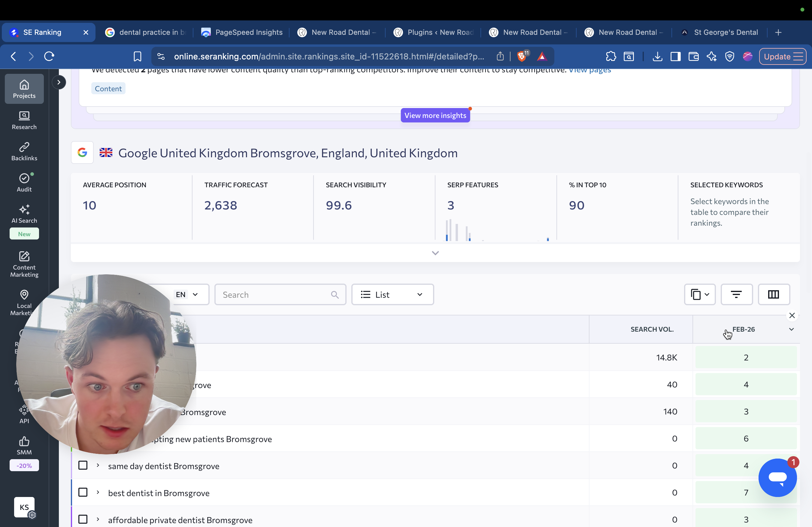This screenshot has width=812, height=527.
Task: Click View more insights button
Action: tap(435, 116)
